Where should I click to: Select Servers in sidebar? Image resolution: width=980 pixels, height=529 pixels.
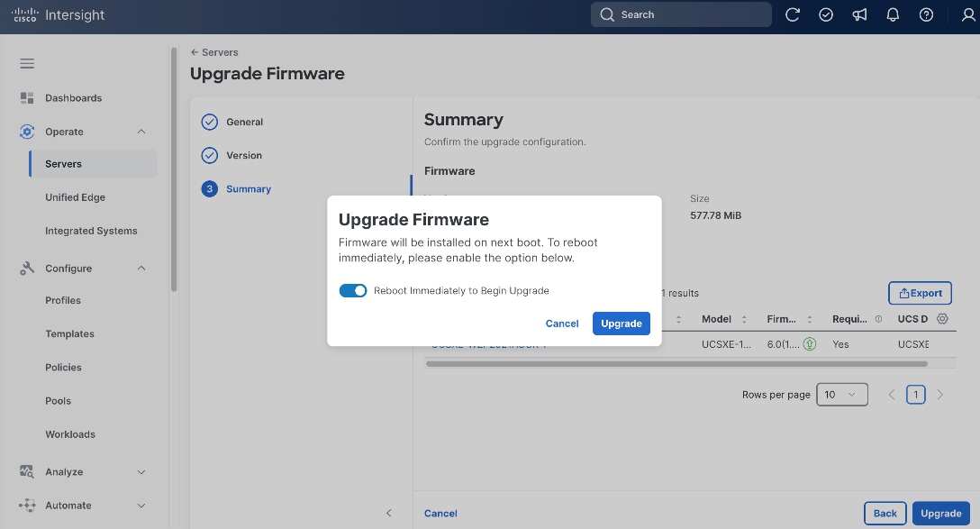coord(93,164)
